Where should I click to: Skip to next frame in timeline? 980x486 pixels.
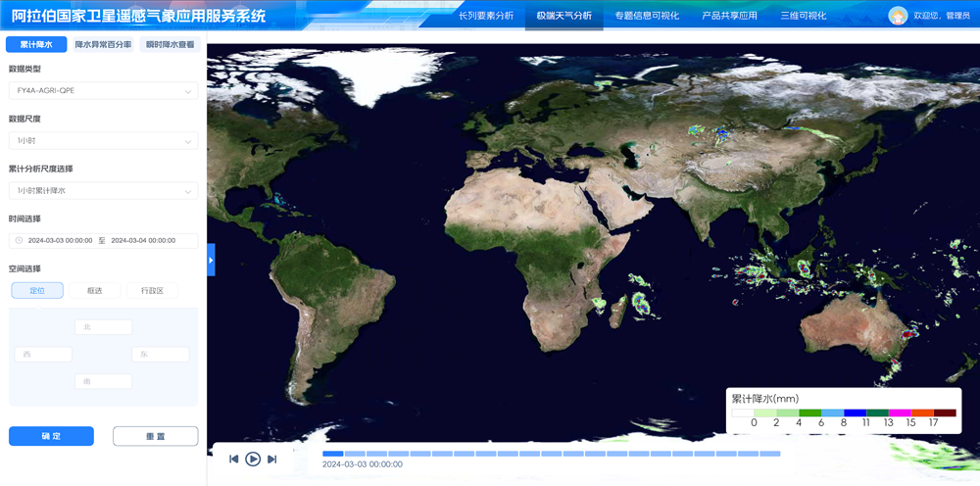[272, 459]
